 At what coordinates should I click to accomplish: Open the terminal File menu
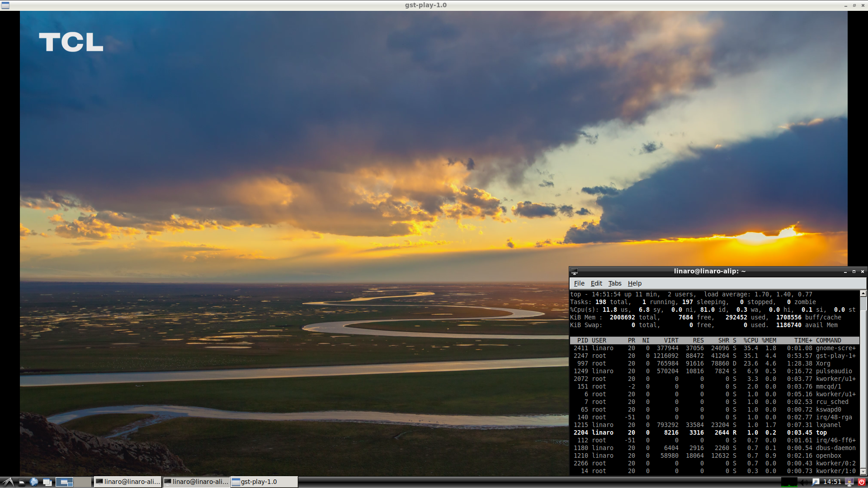pos(579,283)
